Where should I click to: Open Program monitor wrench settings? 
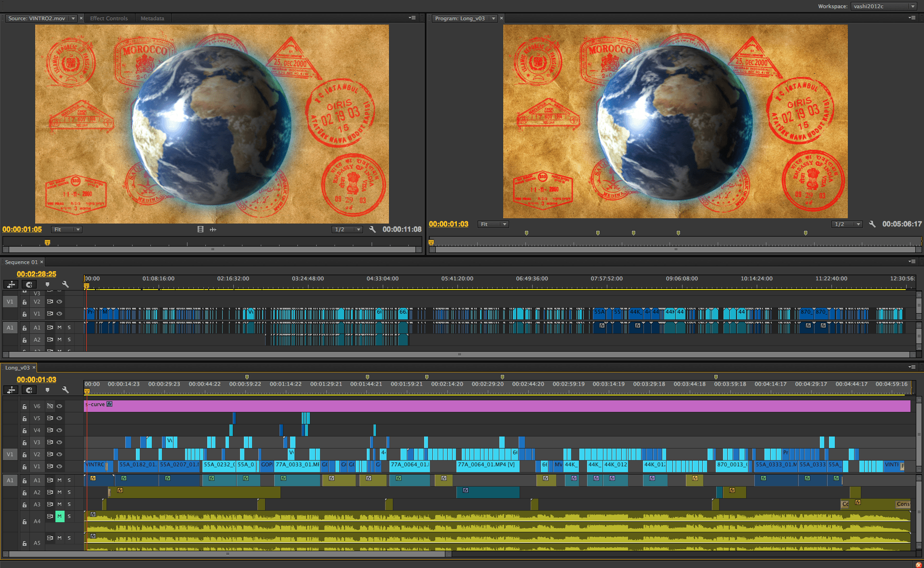(872, 224)
